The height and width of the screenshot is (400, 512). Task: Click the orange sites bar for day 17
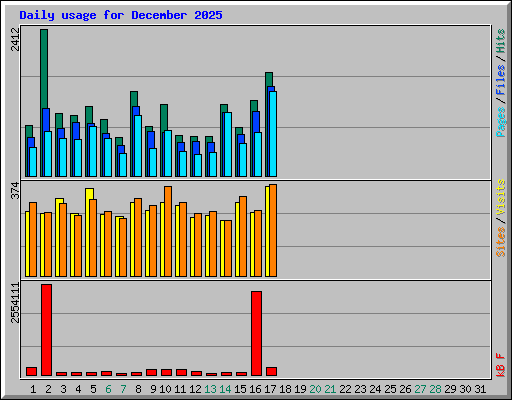click(273, 230)
